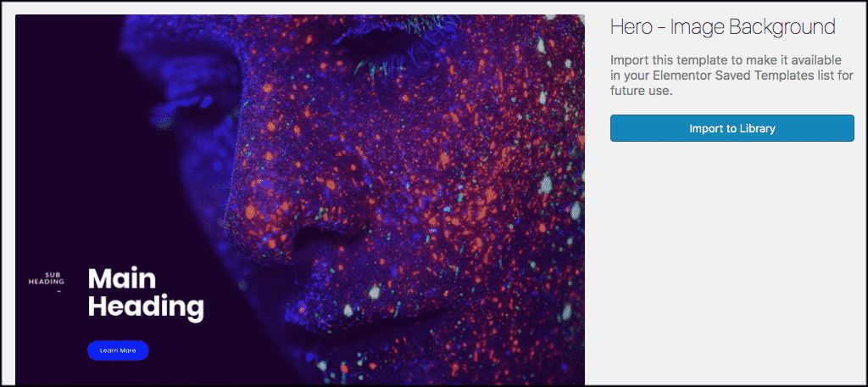Click the blue Learn More button
The height and width of the screenshot is (387, 868).
pyautogui.click(x=118, y=351)
